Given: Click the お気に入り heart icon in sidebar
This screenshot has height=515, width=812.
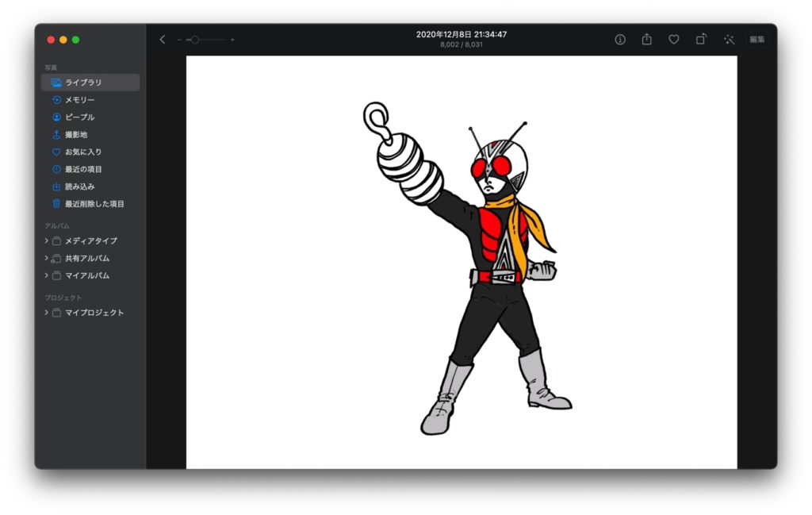Looking at the screenshot, I should pyautogui.click(x=56, y=152).
